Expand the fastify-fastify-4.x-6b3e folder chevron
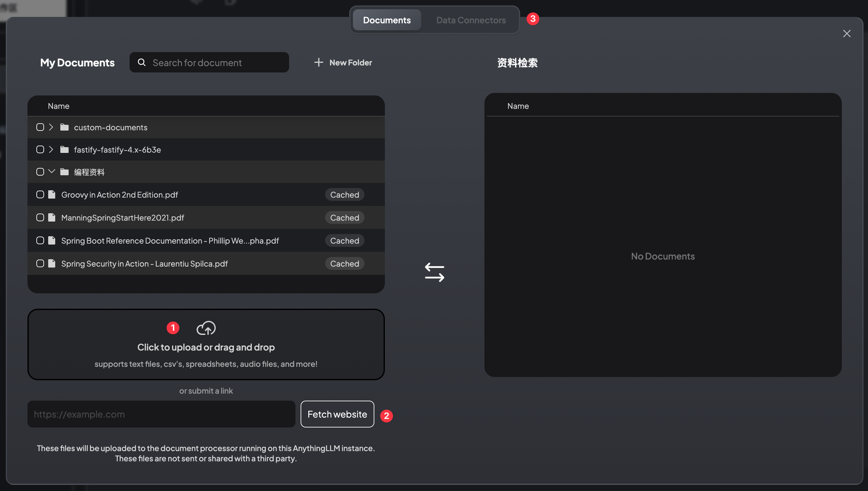Image resolution: width=868 pixels, height=491 pixels. tap(51, 149)
